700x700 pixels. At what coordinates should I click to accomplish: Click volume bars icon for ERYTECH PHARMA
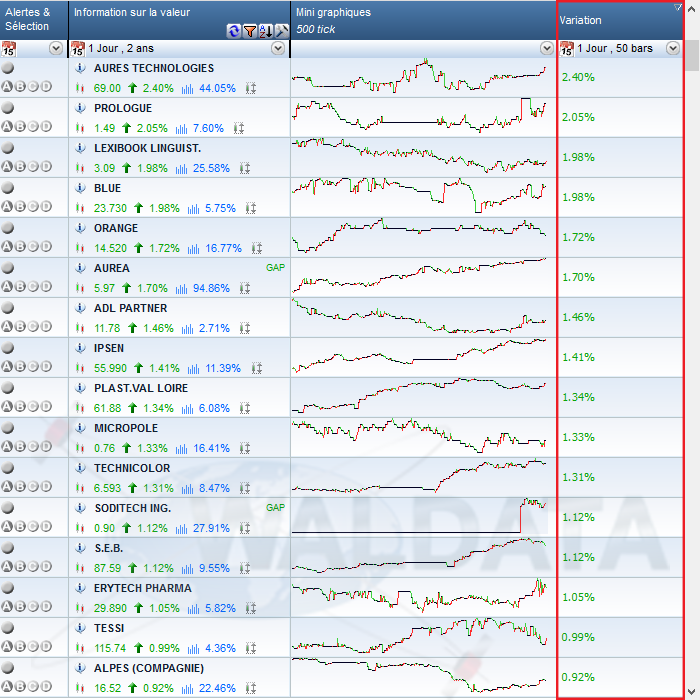tap(193, 608)
